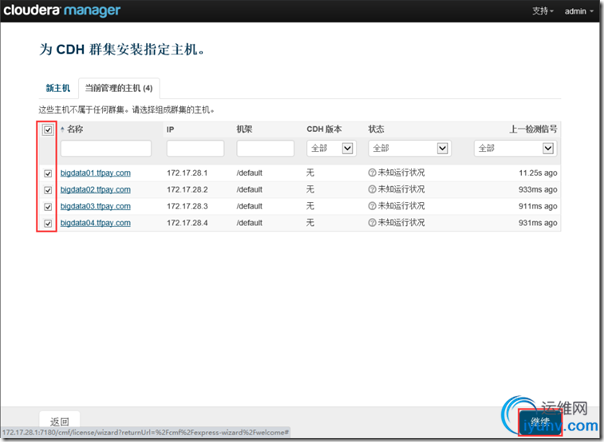Click the 933ms ago heartbeat value

click(x=538, y=190)
